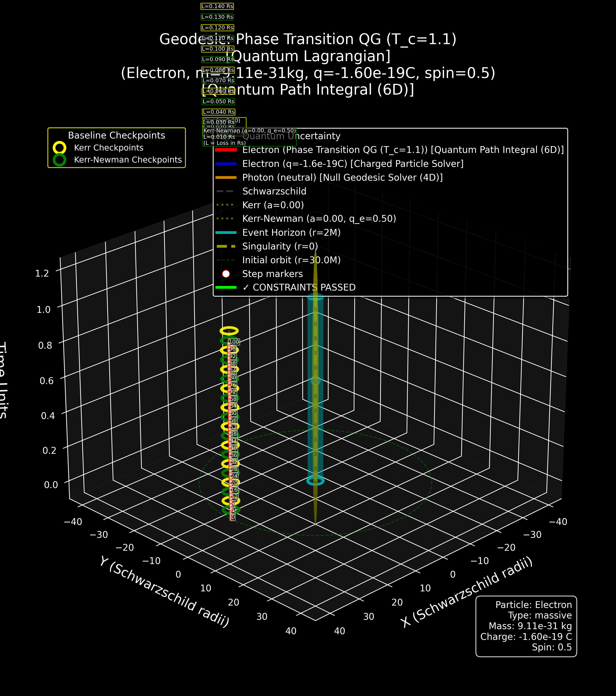Viewport: 616px width, 696px height.
Task: Select 'Kerr-Newman Checkpoints' legend label text
Action: [x=128, y=160]
